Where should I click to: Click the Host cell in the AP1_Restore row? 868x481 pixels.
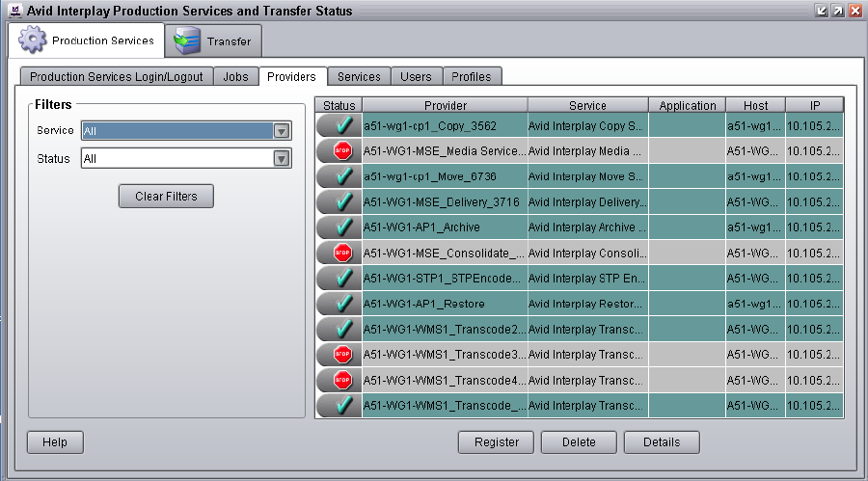click(755, 304)
